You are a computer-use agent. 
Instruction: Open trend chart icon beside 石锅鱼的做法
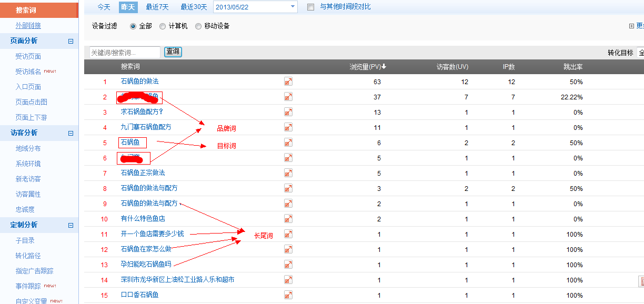pyautogui.click(x=288, y=82)
